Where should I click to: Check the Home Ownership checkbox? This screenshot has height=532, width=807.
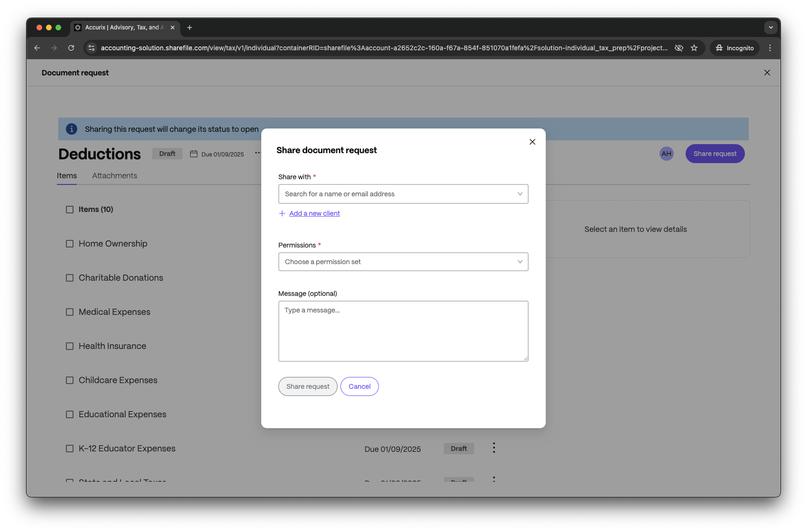coord(70,244)
